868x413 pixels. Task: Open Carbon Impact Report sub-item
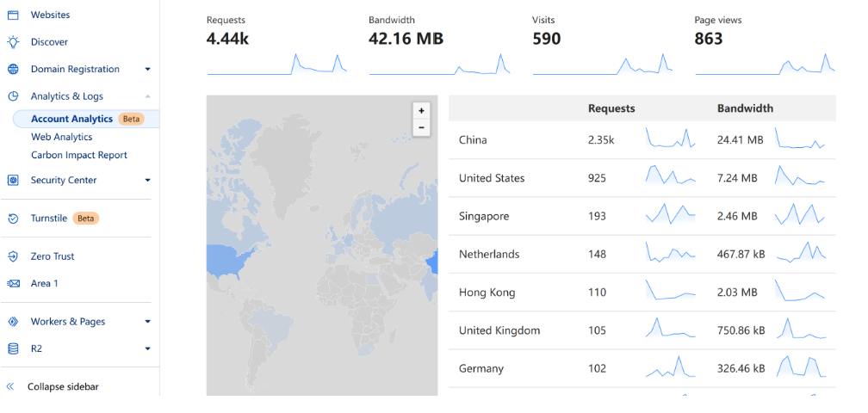point(79,156)
